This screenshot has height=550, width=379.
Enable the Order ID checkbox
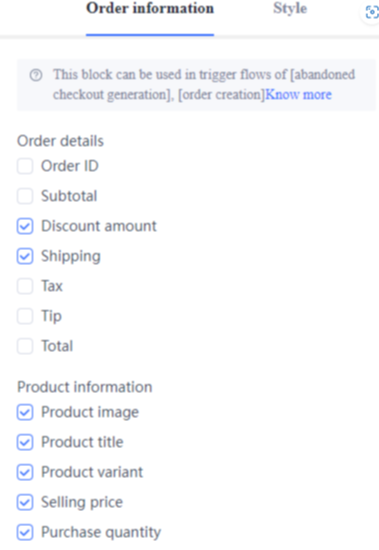[x=25, y=166]
